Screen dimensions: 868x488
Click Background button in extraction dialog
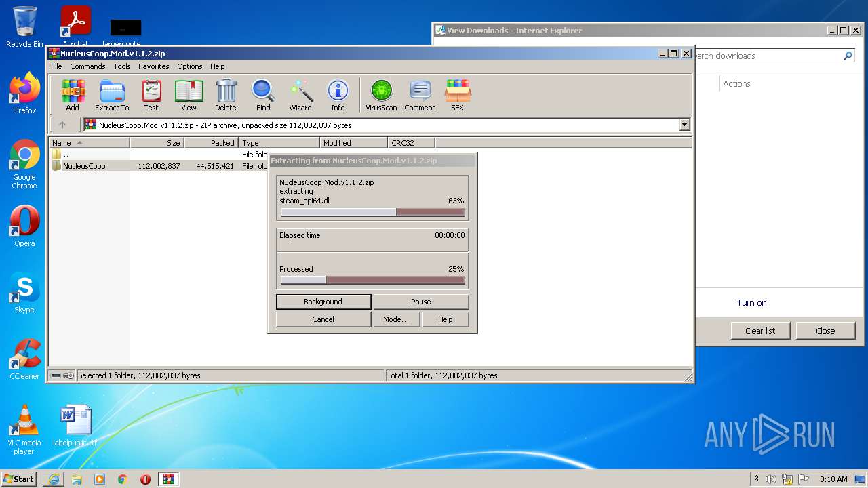click(323, 302)
